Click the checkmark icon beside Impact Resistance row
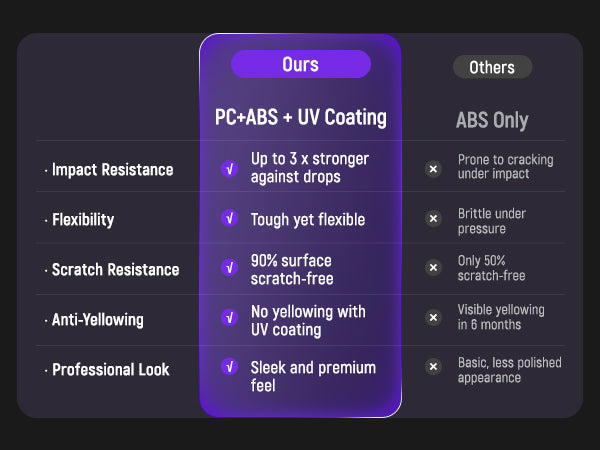The image size is (600, 450). point(229,169)
